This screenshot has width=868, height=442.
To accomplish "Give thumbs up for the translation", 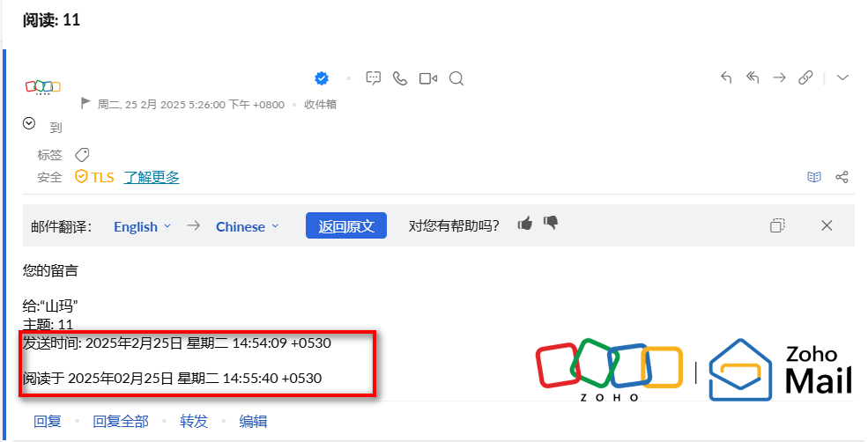I will click(x=525, y=224).
